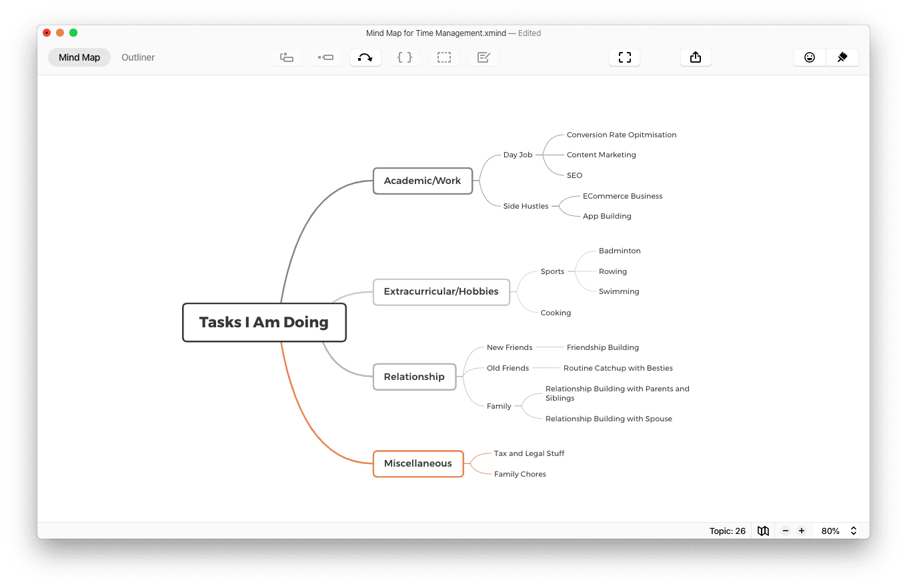907x588 pixels.
Task: Click the Note edit icon
Action: coord(484,57)
